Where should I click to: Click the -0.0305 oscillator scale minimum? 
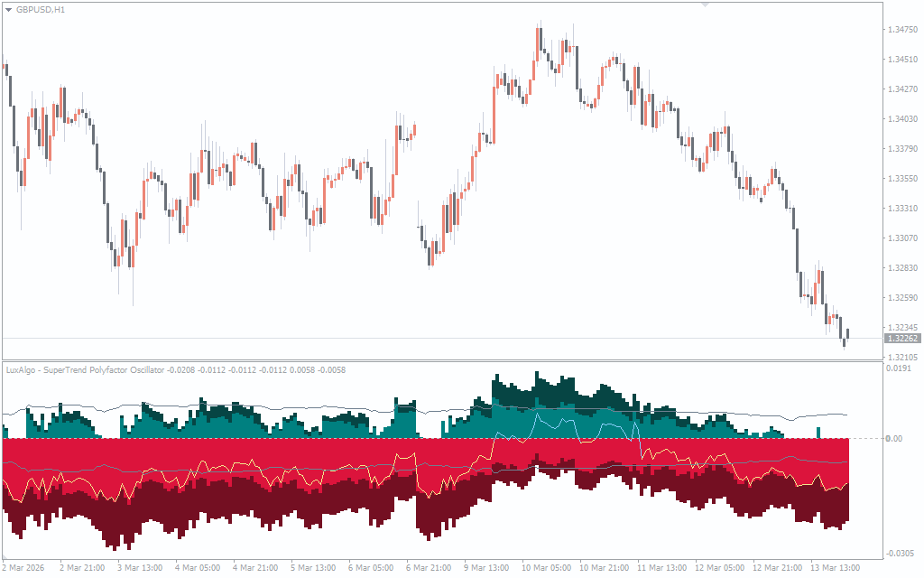pos(898,553)
